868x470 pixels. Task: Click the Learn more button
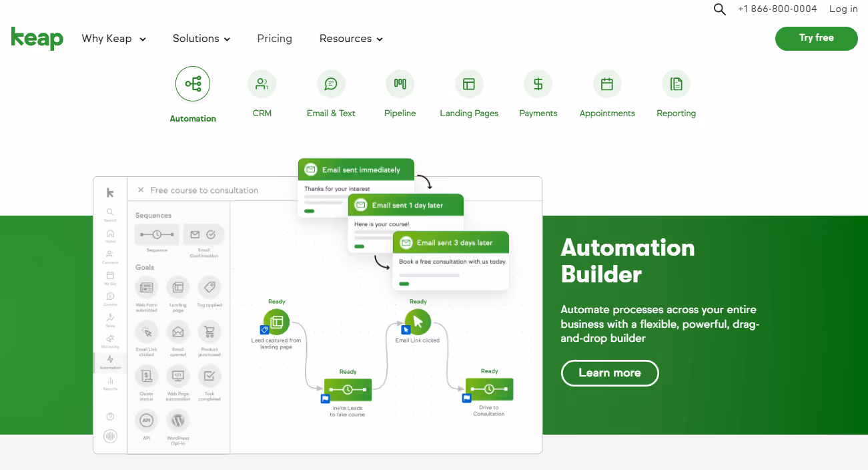coord(610,373)
